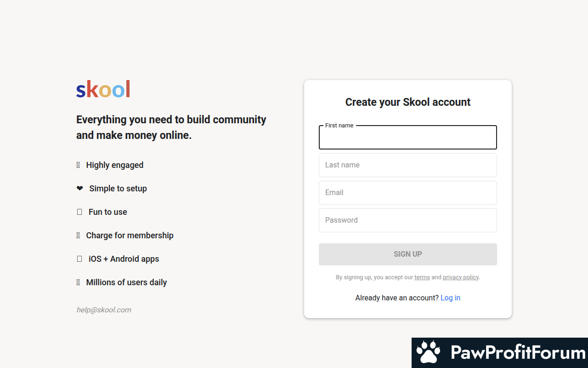The width and height of the screenshot is (588, 368).
Task: Click into the Email field
Action: 408,193
